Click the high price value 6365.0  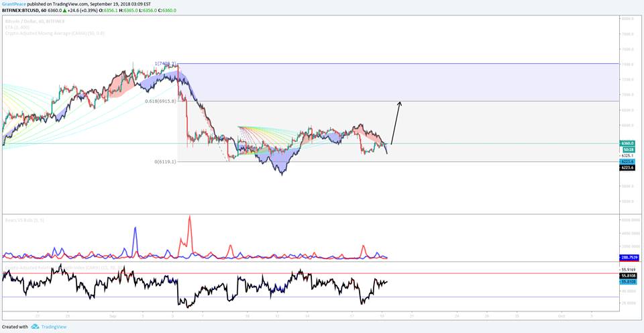tap(131, 10)
